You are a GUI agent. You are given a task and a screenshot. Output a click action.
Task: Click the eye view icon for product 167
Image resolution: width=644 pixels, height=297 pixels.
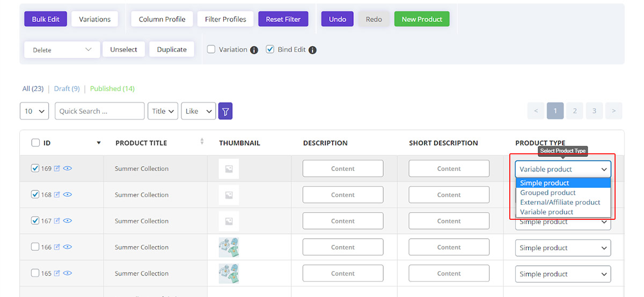[68, 221]
